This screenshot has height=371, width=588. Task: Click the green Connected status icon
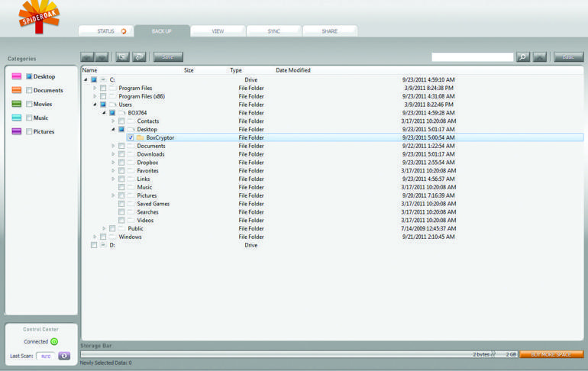click(54, 341)
